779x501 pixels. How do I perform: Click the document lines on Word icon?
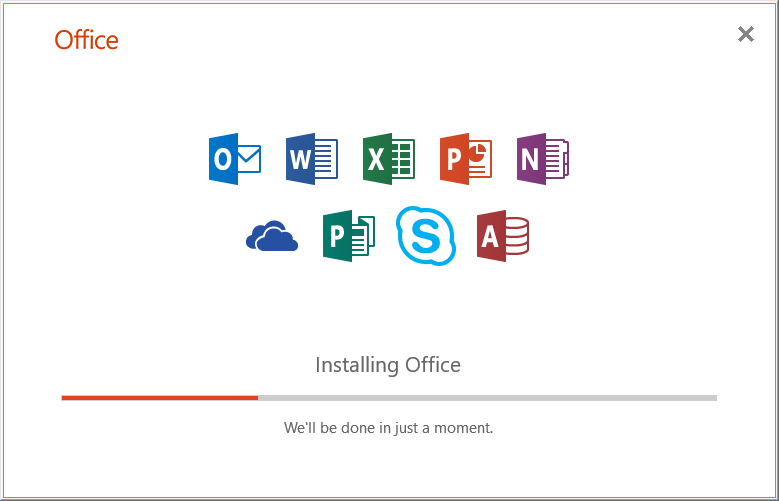coord(326,159)
